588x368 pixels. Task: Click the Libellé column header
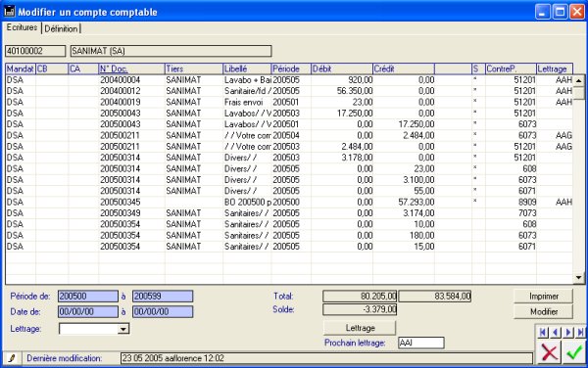(247, 69)
